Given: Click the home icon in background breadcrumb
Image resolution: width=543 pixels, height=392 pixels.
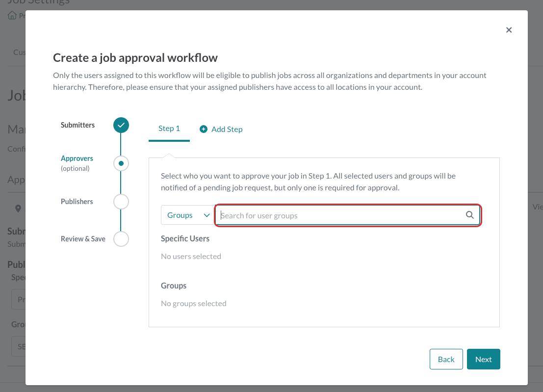Looking at the screenshot, I should (x=12, y=15).
